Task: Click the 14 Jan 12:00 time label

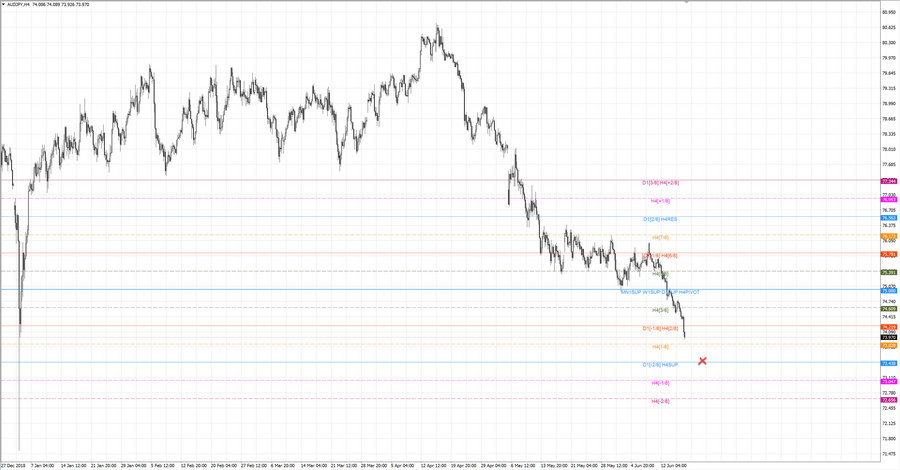Action: click(73, 465)
